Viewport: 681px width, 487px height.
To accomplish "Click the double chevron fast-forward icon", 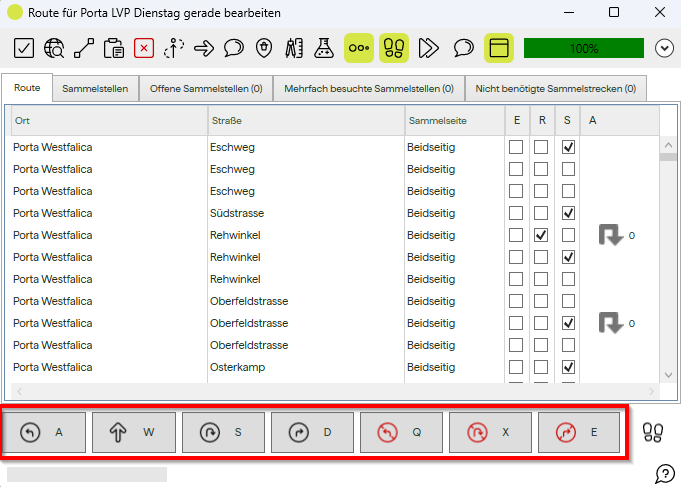I will pyautogui.click(x=429, y=47).
